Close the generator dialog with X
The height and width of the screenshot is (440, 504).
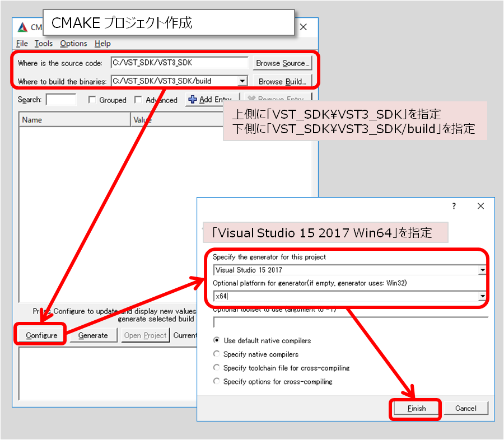pyautogui.click(x=480, y=206)
